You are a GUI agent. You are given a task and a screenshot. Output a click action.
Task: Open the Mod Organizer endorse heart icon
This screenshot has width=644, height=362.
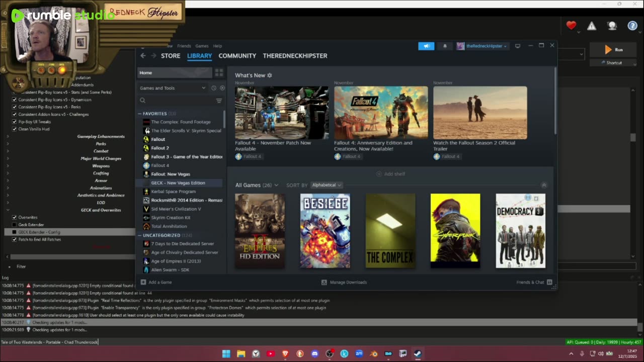(571, 26)
